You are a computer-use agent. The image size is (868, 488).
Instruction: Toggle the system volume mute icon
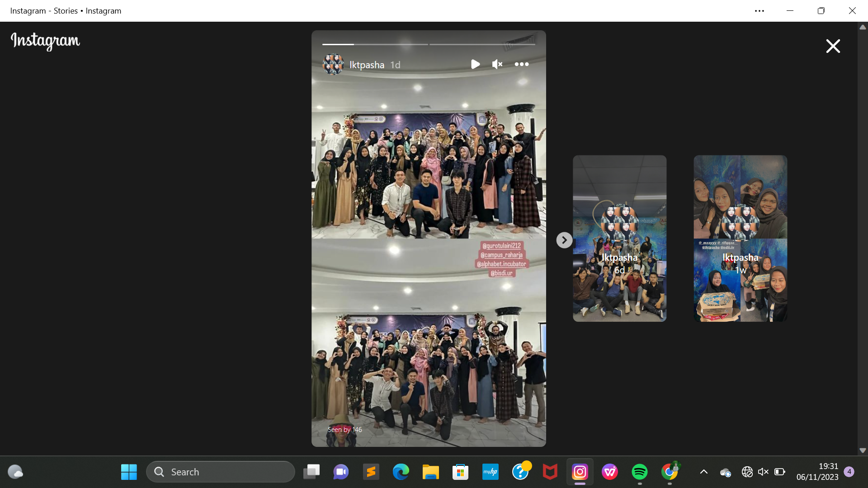tap(763, 472)
